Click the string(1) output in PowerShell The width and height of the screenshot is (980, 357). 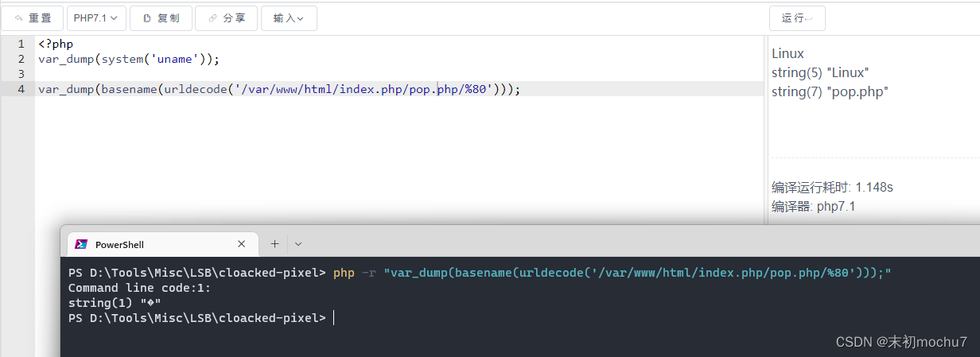coord(115,303)
